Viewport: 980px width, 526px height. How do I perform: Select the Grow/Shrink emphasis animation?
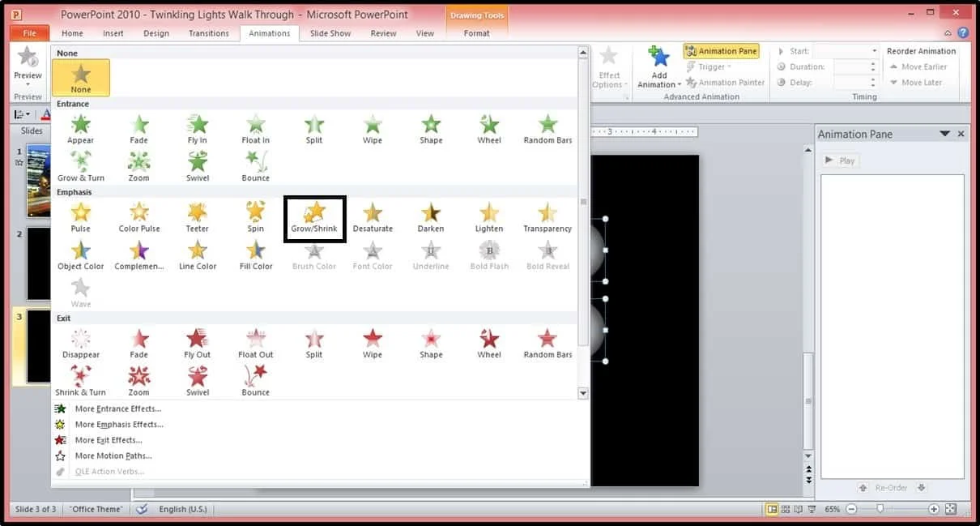click(x=314, y=218)
